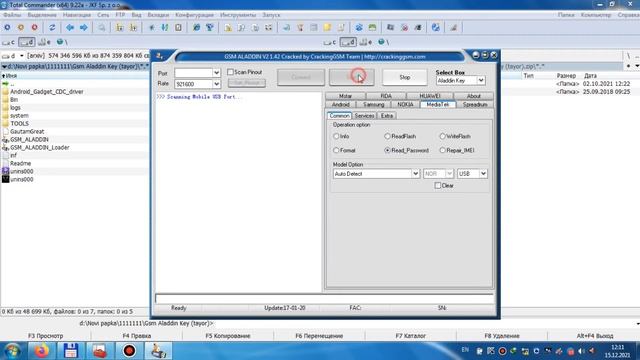Select drive d in right panel drive bar

348,42
